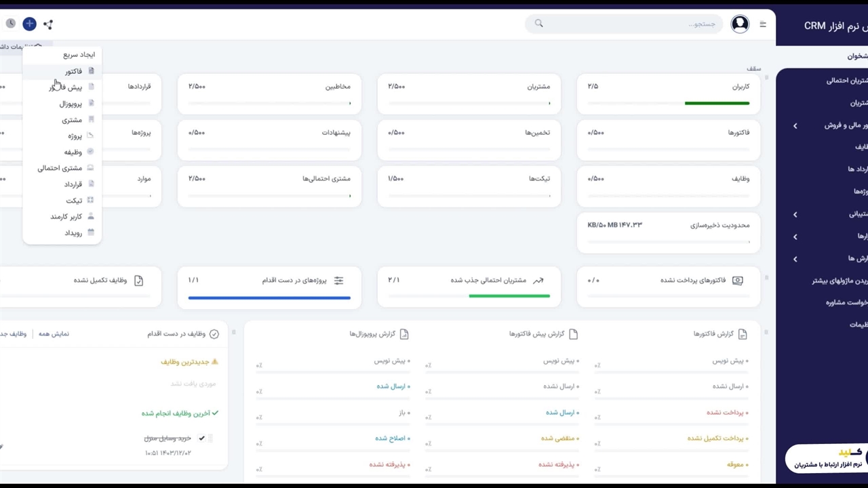Select کاربر کارمند from quick create menu
Screen dimensions: 868x488
point(66,217)
